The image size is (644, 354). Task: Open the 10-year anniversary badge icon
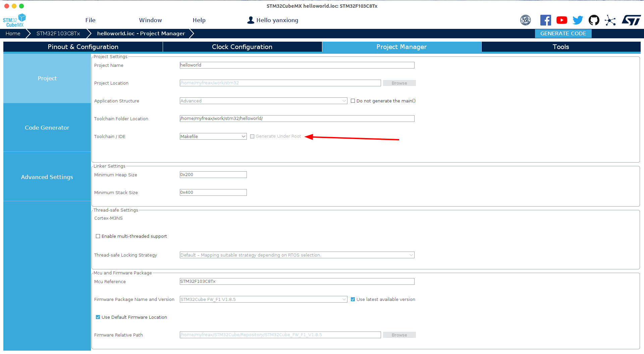coord(526,20)
